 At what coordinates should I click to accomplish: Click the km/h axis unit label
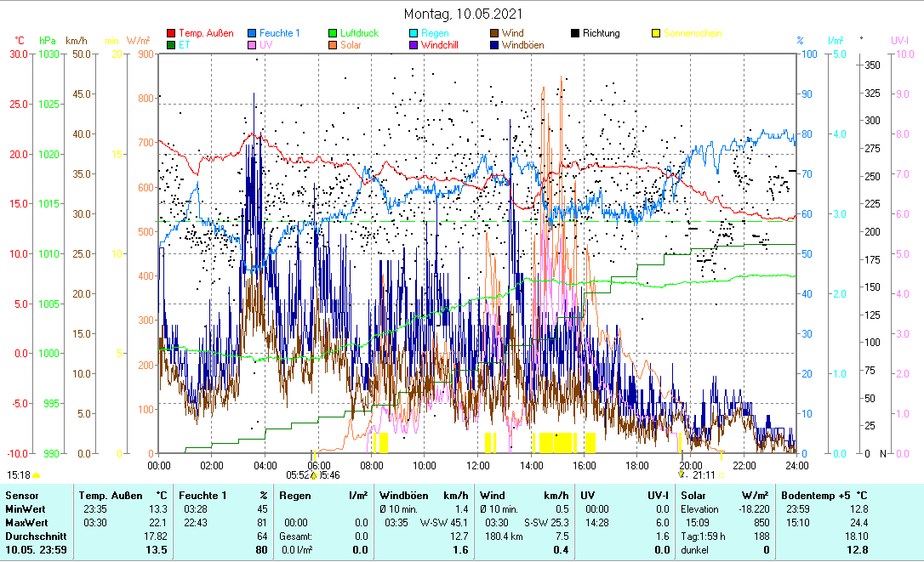76,41
